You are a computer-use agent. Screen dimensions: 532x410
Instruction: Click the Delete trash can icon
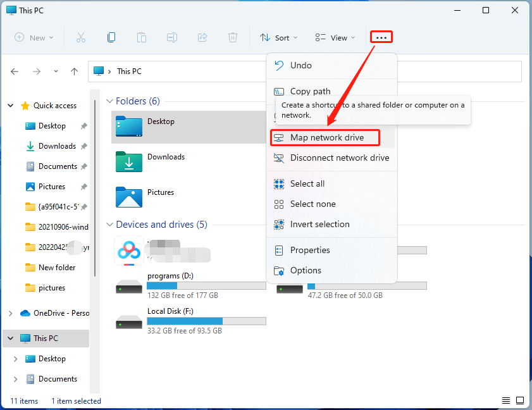[233, 37]
